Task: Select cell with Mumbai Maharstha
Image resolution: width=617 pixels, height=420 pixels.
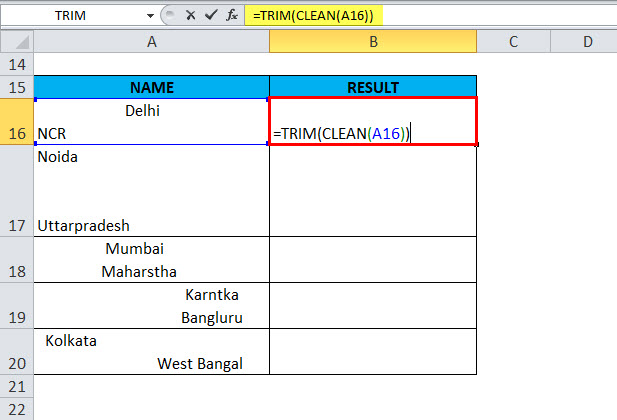Action: [x=151, y=260]
